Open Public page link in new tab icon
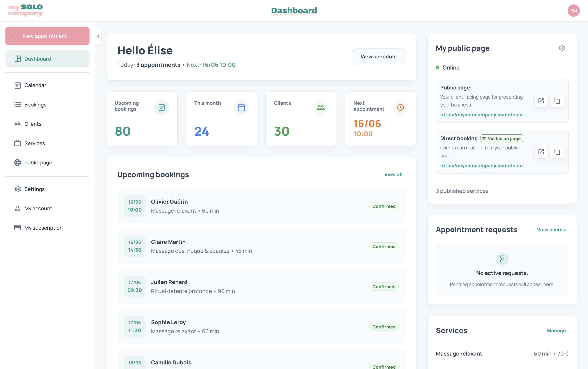The image size is (588, 369). 541,101
